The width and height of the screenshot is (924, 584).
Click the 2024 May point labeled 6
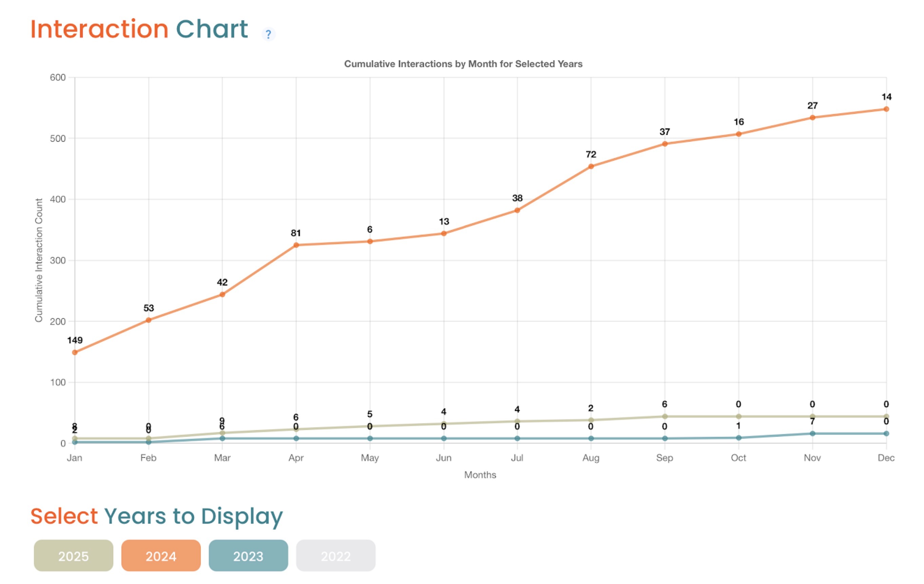click(x=370, y=241)
